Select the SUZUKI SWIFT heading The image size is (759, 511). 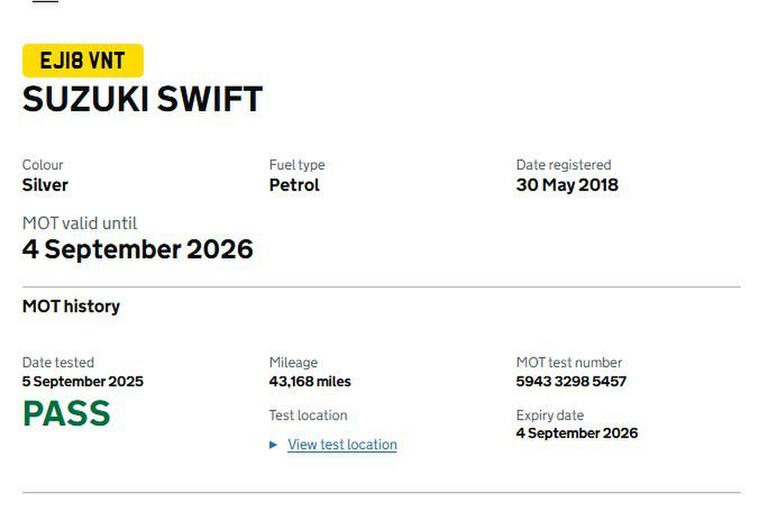142,99
